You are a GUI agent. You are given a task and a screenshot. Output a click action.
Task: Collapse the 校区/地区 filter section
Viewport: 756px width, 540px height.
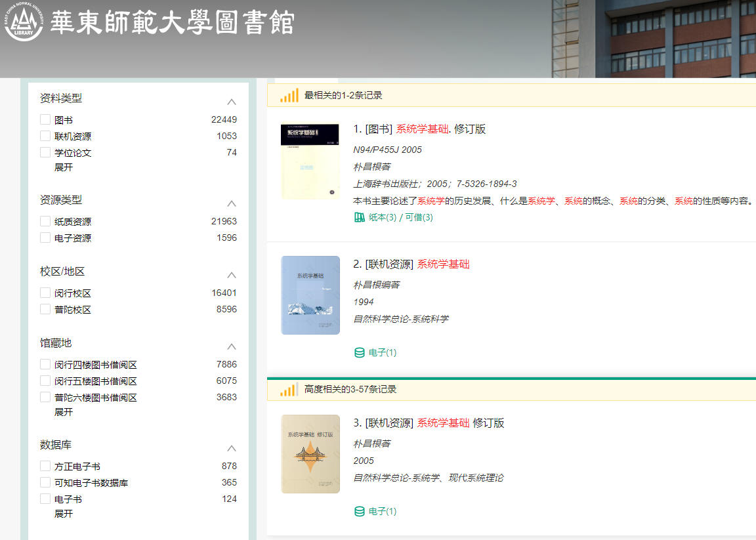pyautogui.click(x=231, y=275)
